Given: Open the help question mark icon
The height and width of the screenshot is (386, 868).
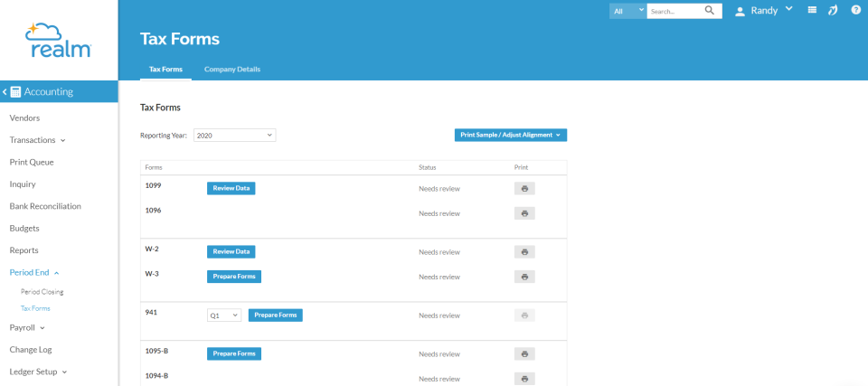Looking at the screenshot, I should [855, 10].
